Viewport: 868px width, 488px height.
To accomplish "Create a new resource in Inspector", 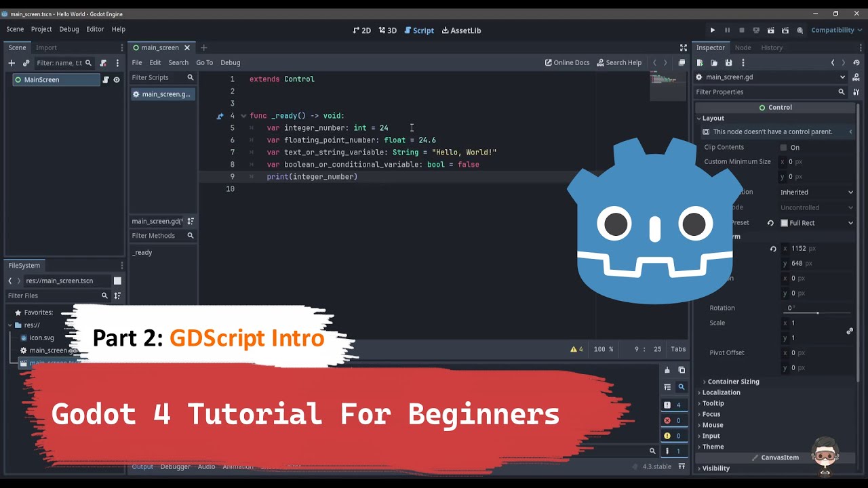I will coord(700,63).
